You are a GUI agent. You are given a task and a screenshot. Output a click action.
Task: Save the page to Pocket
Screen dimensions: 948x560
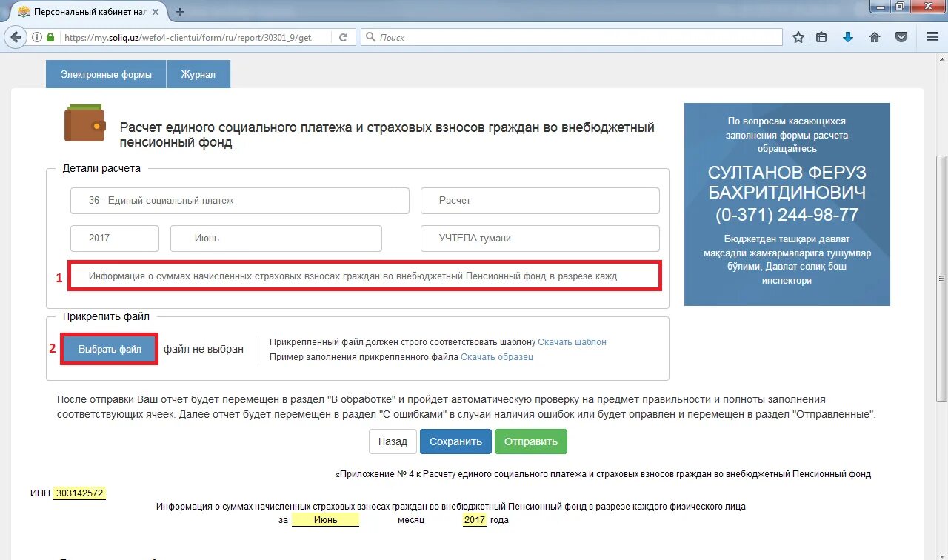(x=901, y=36)
